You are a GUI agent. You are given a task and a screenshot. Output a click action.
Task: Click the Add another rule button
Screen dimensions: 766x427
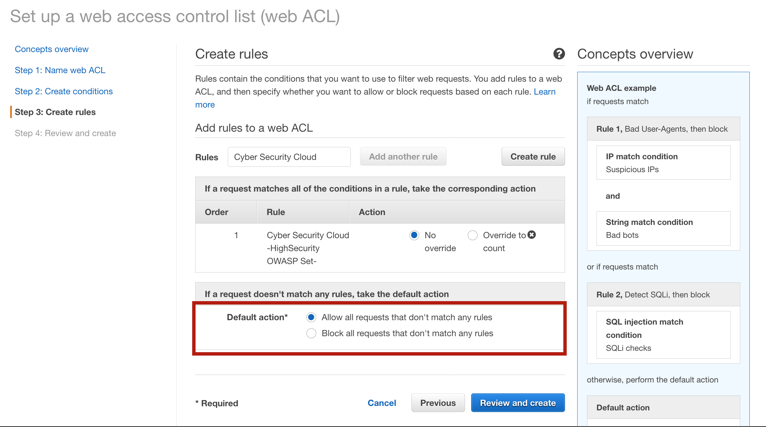click(403, 157)
